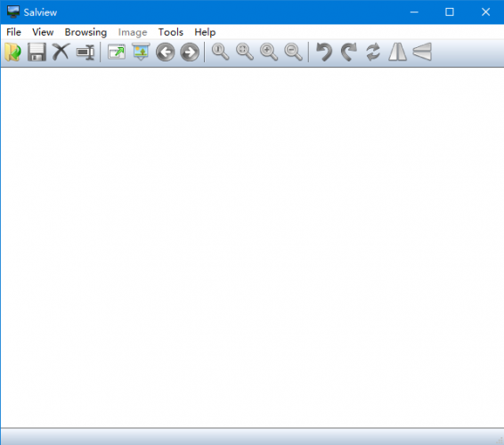This screenshot has width=504, height=445.
Task: Click the Zoom in magnifier icon
Action: click(269, 52)
